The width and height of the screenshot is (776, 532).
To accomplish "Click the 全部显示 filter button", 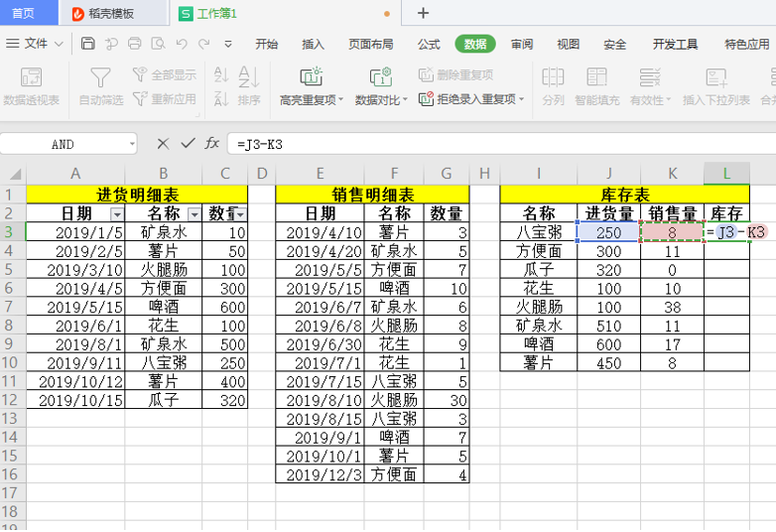I will click(165, 74).
